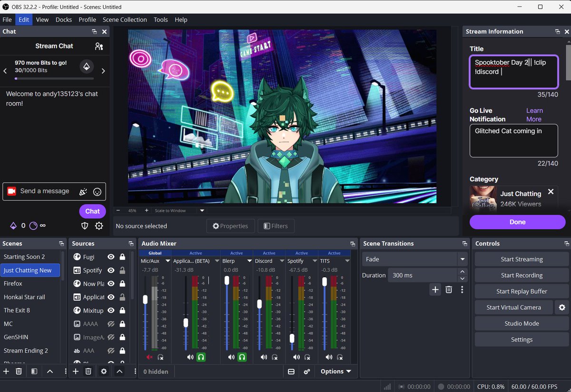Open the audio mixer Options dropdown
The image size is (571, 392).
[x=336, y=372]
